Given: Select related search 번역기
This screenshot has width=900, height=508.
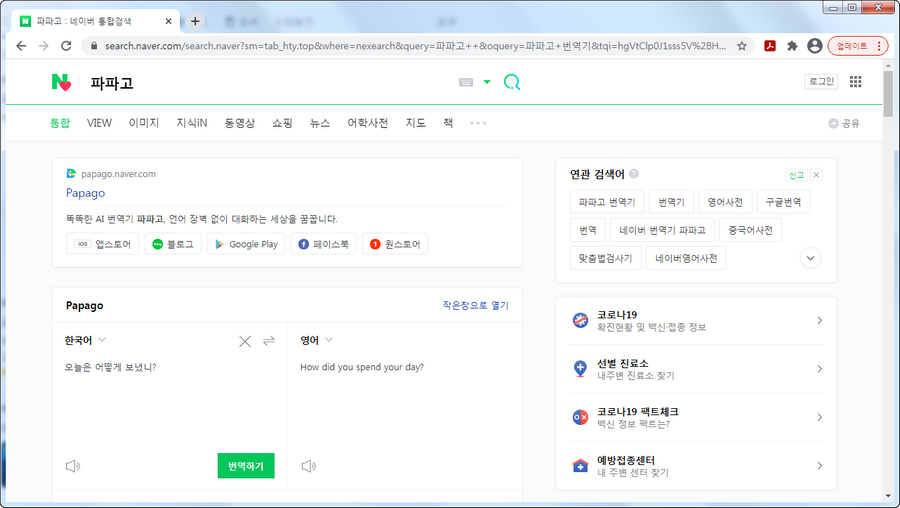Looking at the screenshot, I should coord(671,202).
